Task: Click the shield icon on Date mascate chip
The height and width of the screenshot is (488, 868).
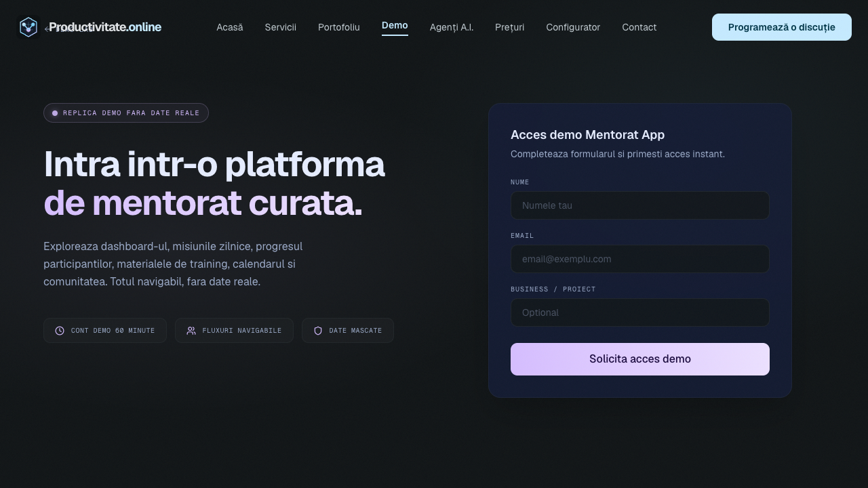Action: click(318, 331)
